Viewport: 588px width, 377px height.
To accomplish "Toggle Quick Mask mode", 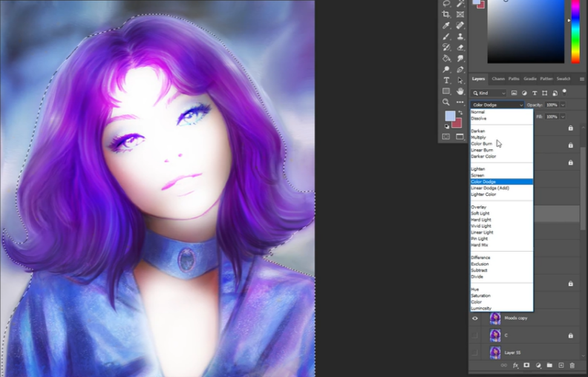I will pyautogui.click(x=446, y=137).
